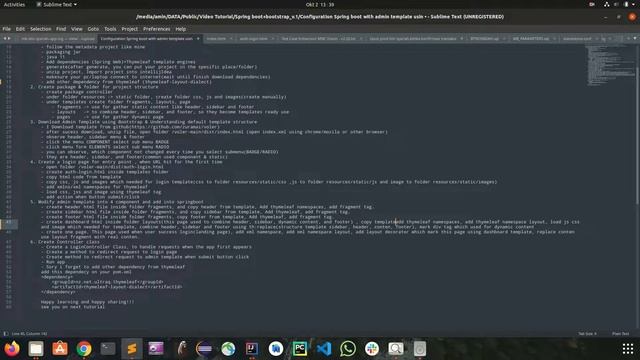
Task: Click the battery icon in system tray
Action: (626, 4)
